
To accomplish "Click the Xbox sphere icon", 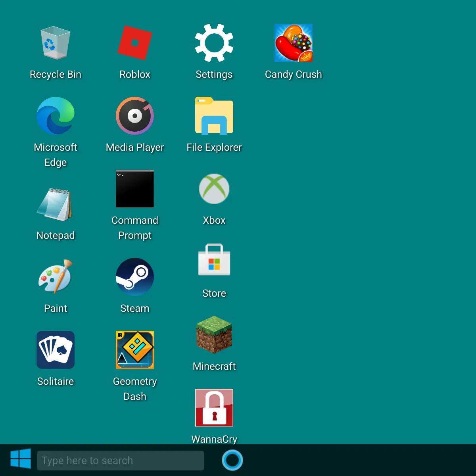I will [x=214, y=189].
